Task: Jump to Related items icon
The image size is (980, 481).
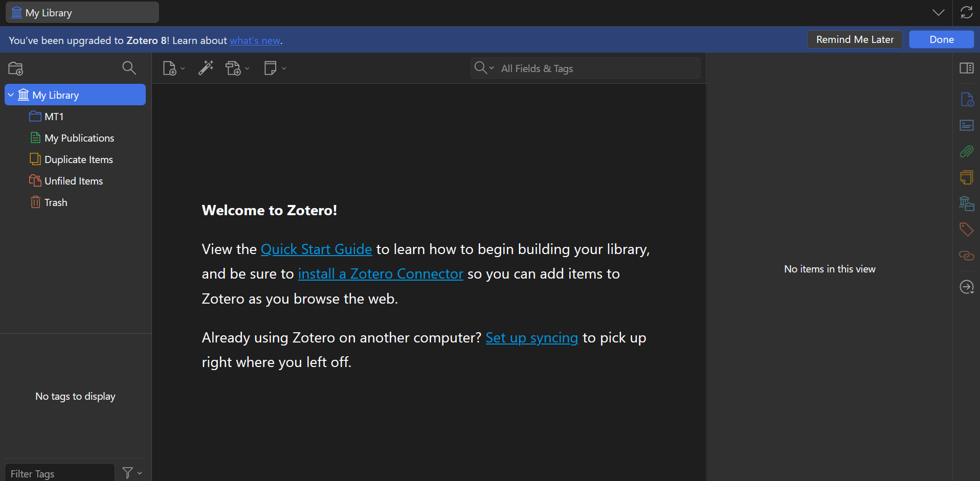Action: pyautogui.click(x=967, y=255)
